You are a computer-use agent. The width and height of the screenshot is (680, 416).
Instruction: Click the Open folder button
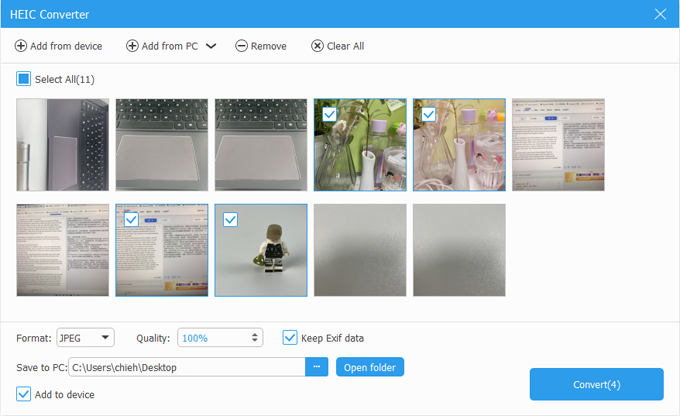click(x=369, y=367)
